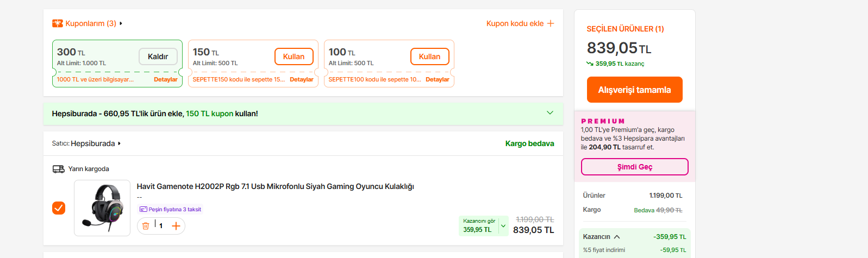Open the Havit headset product thumbnail
Image resolution: width=868 pixels, height=258 pixels.
point(102,208)
